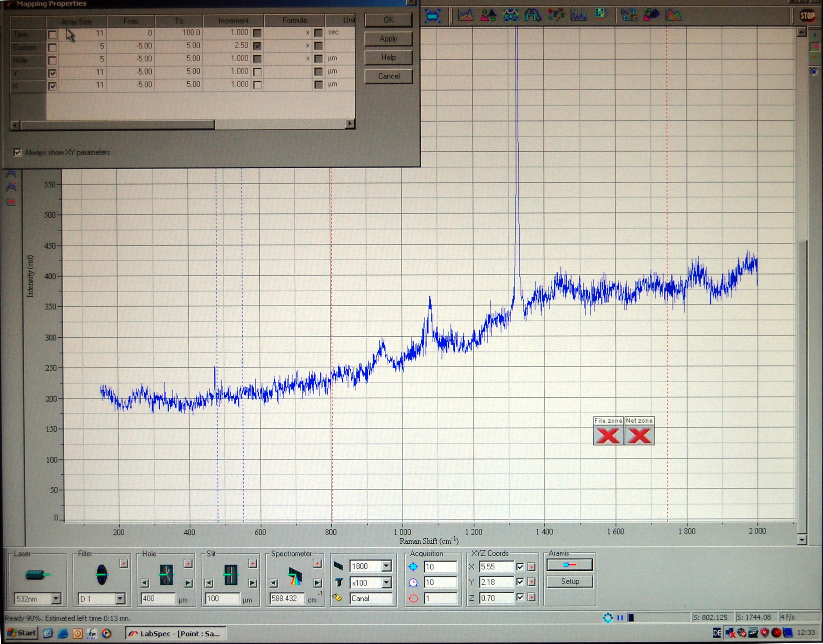Image resolution: width=823 pixels, height=644 pixels.
Task: Click the Hole panel left arrow
Action: (144, 583)
